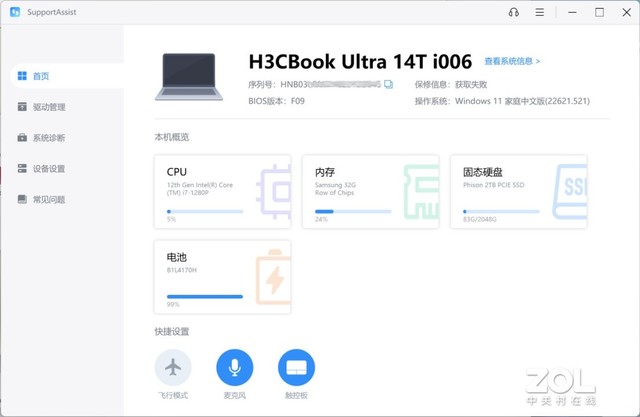Image resolution: width=640 pixels, height=417 pixels.
Task: Click the 99% battery value
Action: [173, 304]
